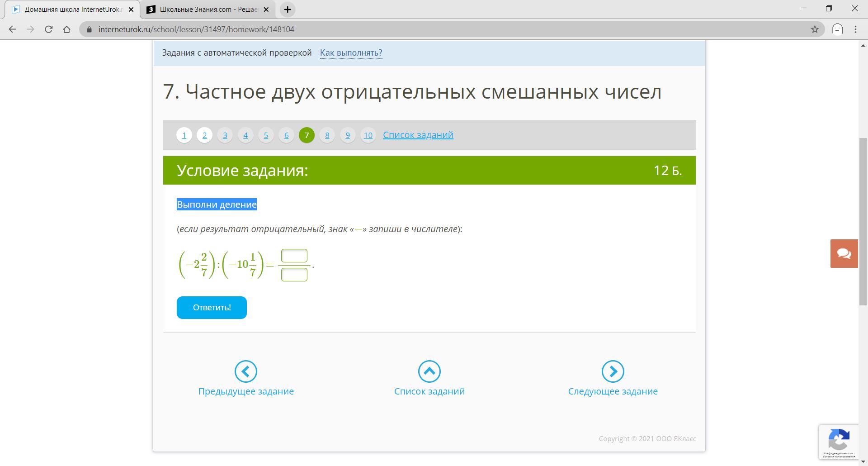Viewport: 868px width, 466px height.
Task: Click the scrollbar up arrow
Action: (x=863, y=45)
